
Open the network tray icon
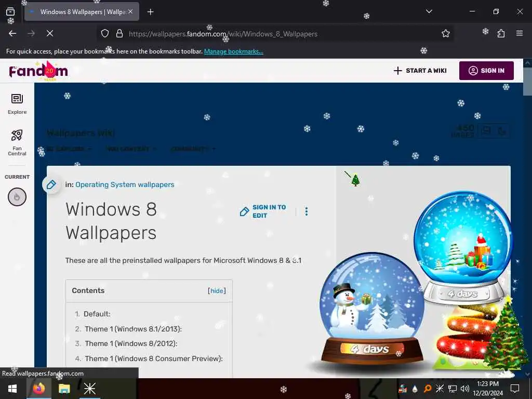452,389
